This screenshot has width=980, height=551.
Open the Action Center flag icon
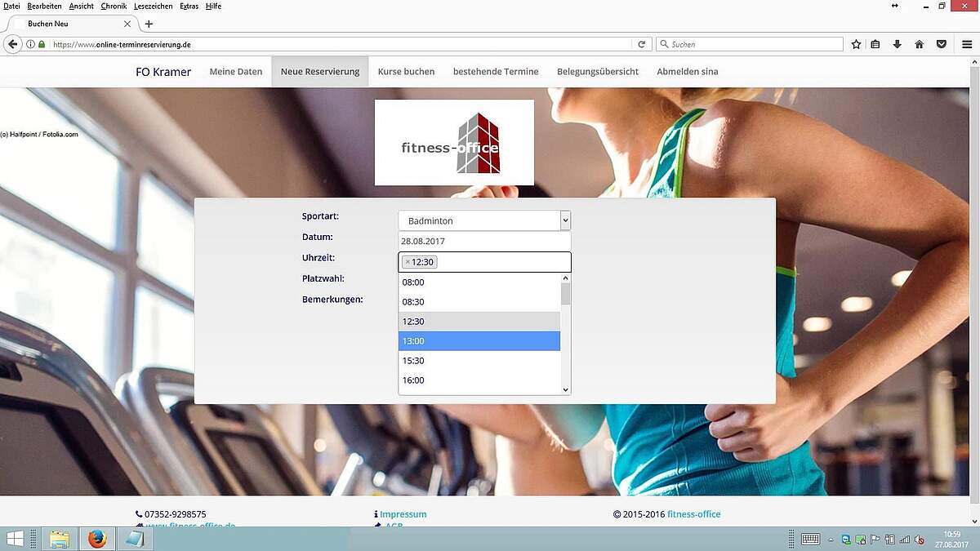875,539
